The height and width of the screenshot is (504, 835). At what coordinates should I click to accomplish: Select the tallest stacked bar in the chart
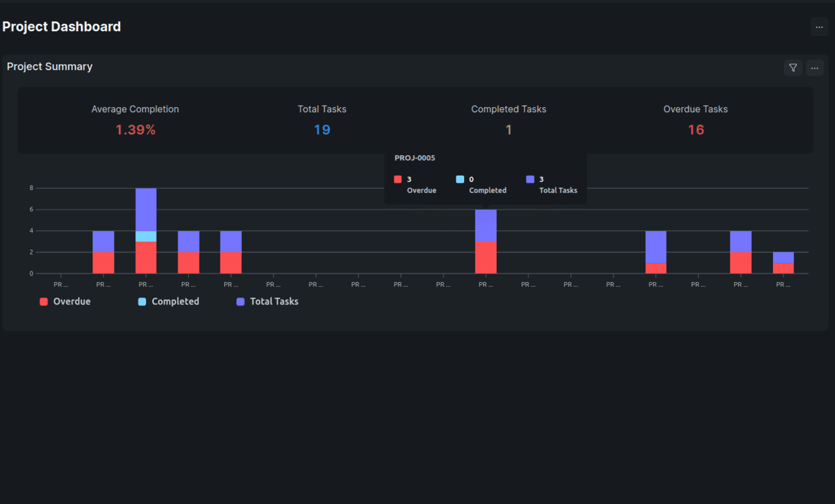coord(145,229)
